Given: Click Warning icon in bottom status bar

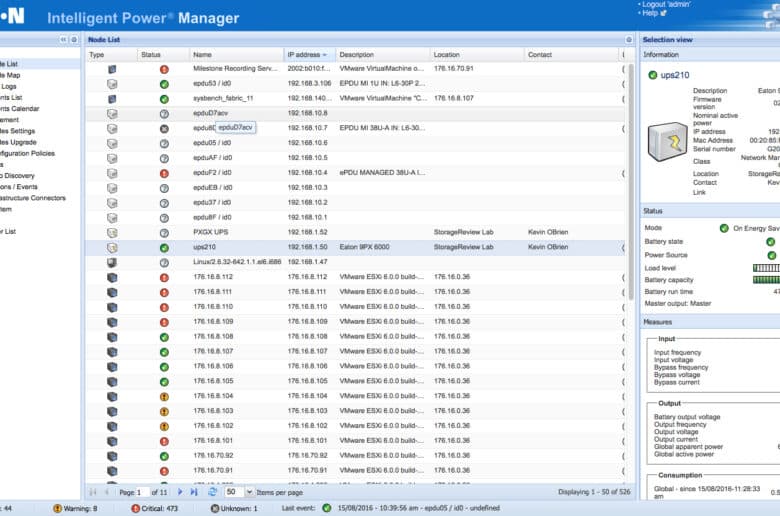Looking at the screenshot, I should [57, 509].
